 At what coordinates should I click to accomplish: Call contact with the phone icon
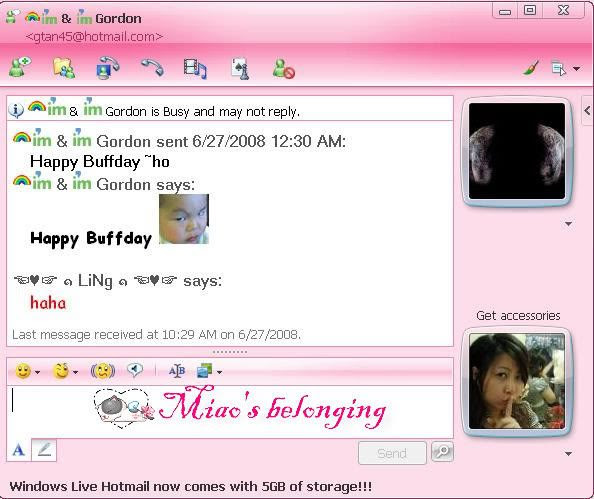pos(152,68)
